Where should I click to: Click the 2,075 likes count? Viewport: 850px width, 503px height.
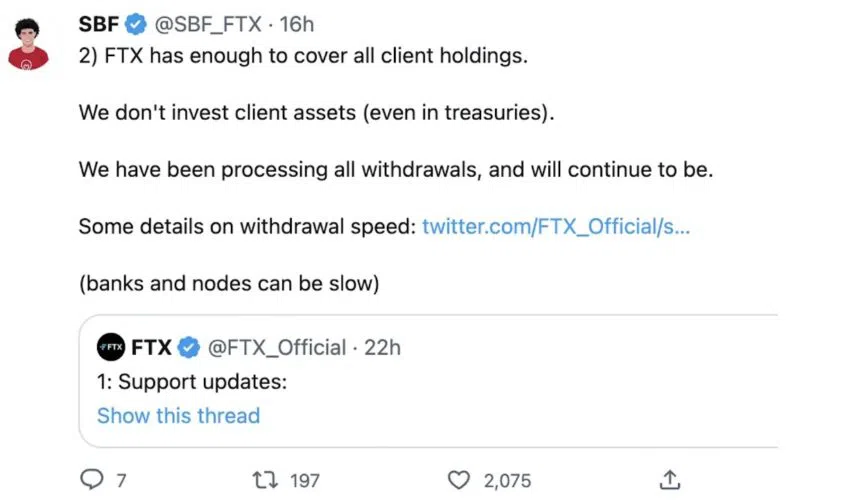pyautogui.click(x=507, y=480)
